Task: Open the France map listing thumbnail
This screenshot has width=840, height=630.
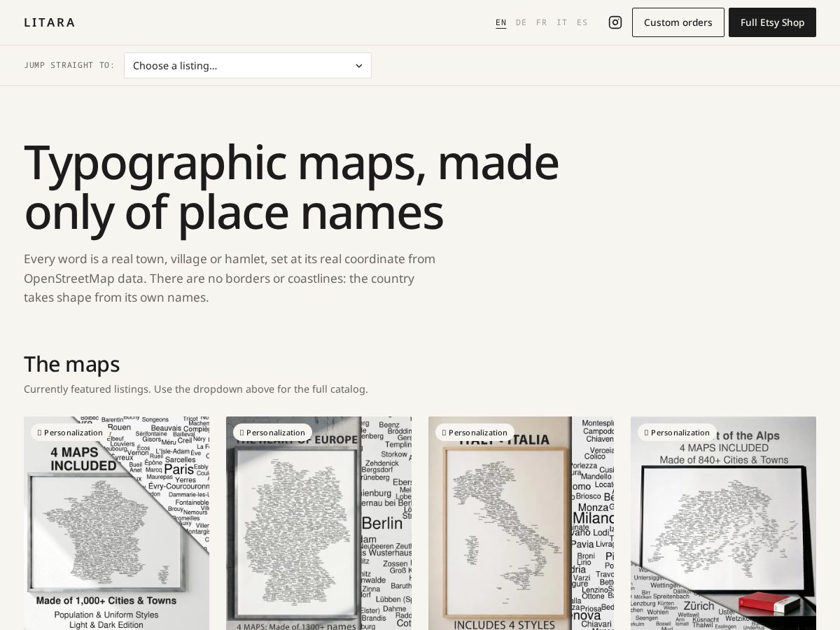Action: point(116,524)
